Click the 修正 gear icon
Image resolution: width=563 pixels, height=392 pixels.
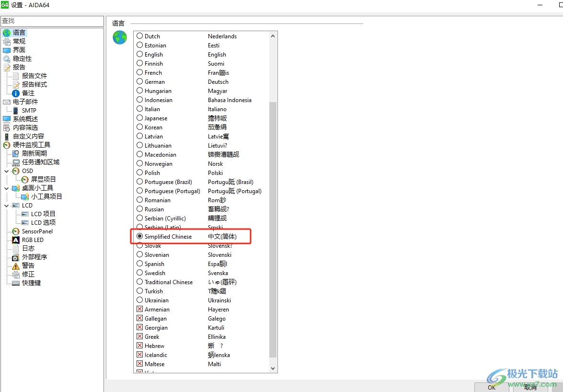pos(16,275)
